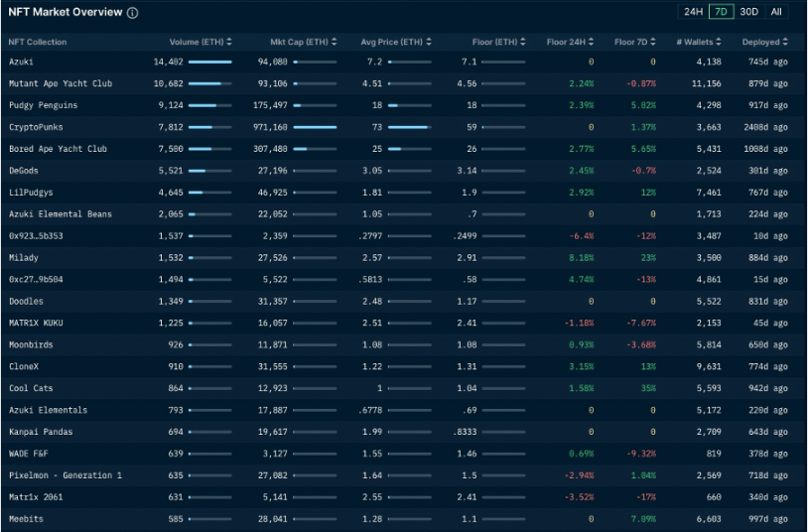
Task: Open the Pixelmon - Generation 1 collection
Action: click(x=66, y=475)
